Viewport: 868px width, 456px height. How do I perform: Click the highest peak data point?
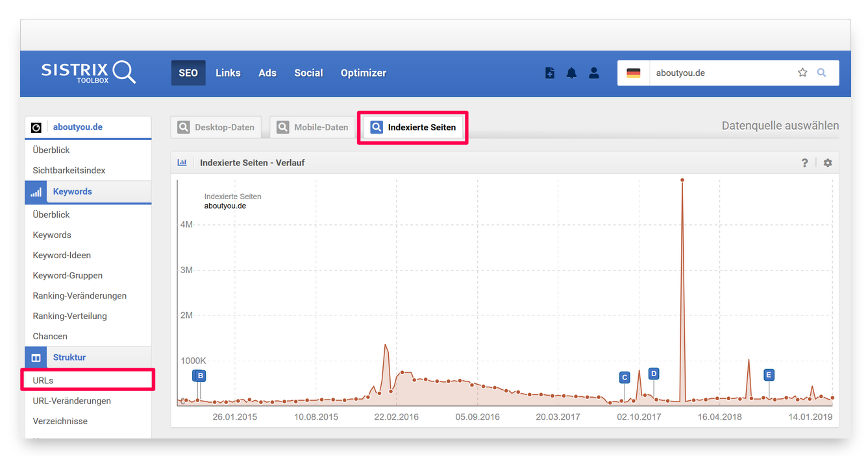pos(682,180)
